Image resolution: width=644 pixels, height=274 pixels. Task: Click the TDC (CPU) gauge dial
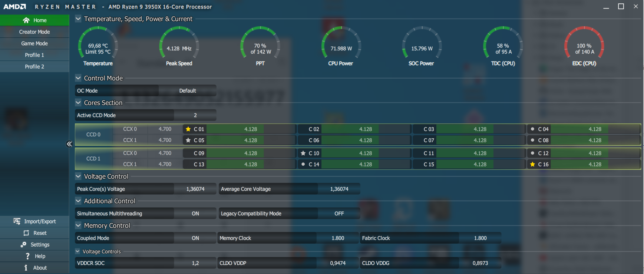(503, 43)
